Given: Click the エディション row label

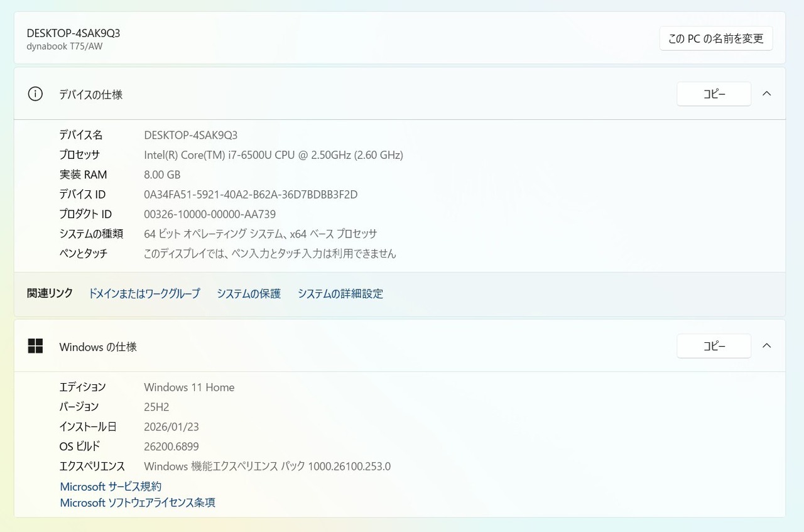Looking at the screenshot, I should [x=82, y=387].
